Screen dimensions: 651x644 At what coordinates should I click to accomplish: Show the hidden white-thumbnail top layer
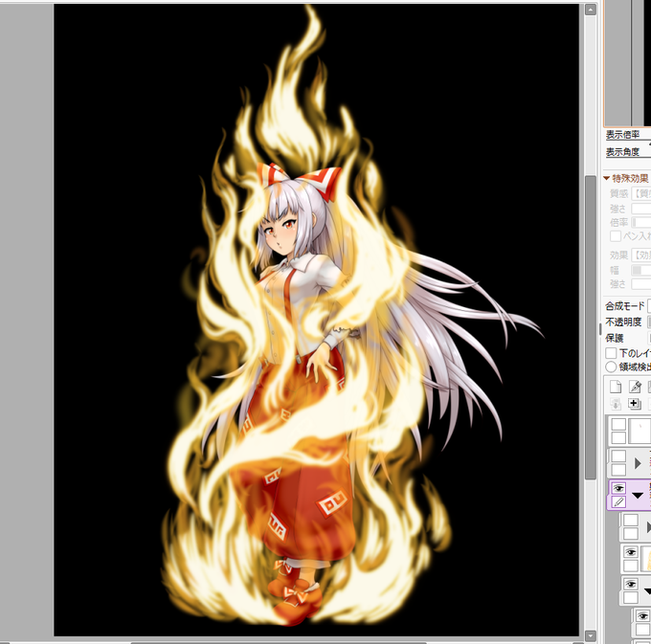pyautogui.click(x=618, y=424)
